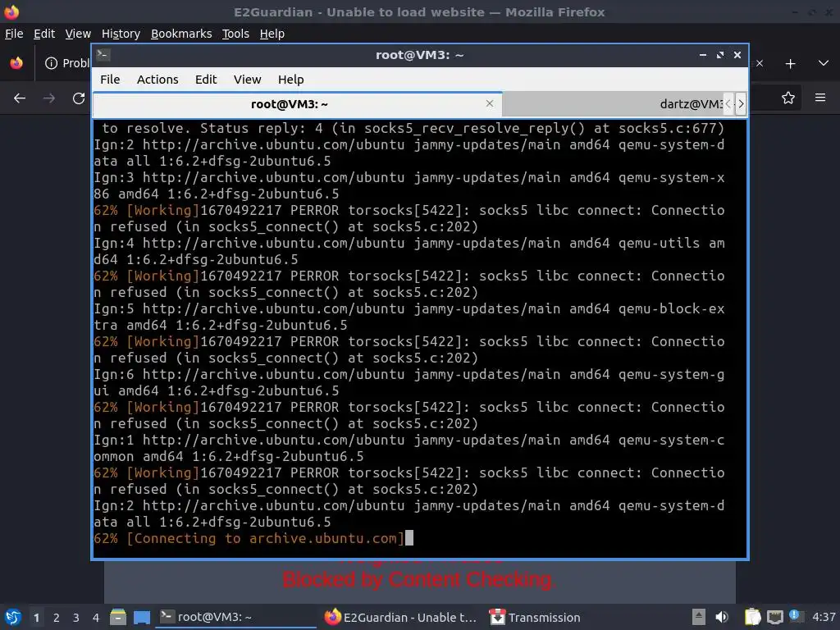
Task: Open terminal Actions menu
Action: (x=157, y=80)
